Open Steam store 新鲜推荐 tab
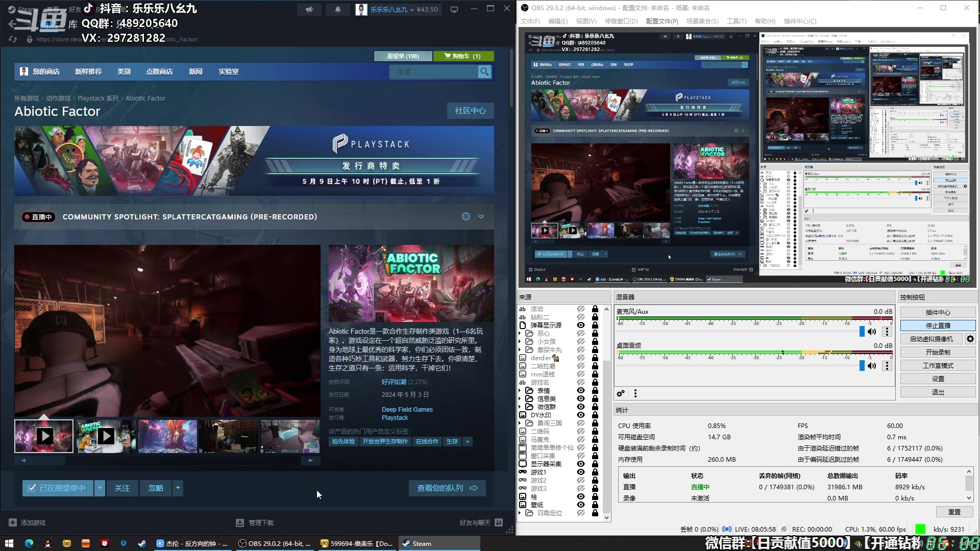Screen dimensions: 980x551 [88, 72]
